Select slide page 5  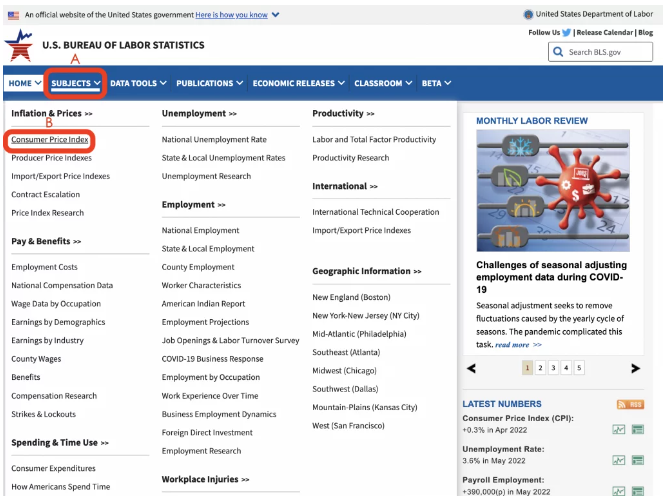click(x=579, y=368)
